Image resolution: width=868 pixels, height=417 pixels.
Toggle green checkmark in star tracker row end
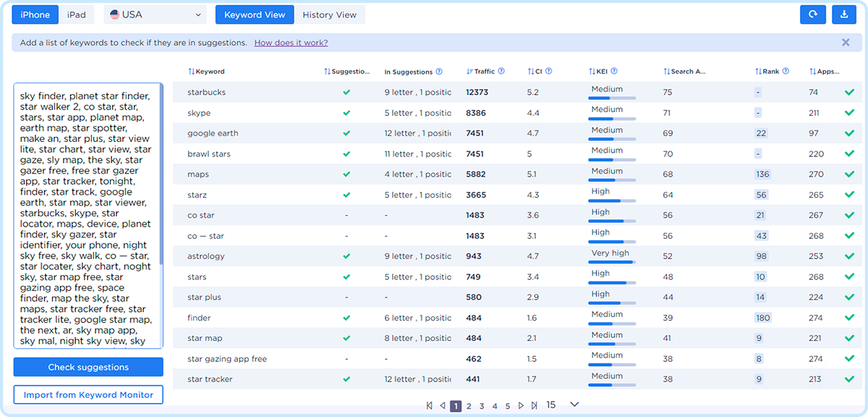849,379
